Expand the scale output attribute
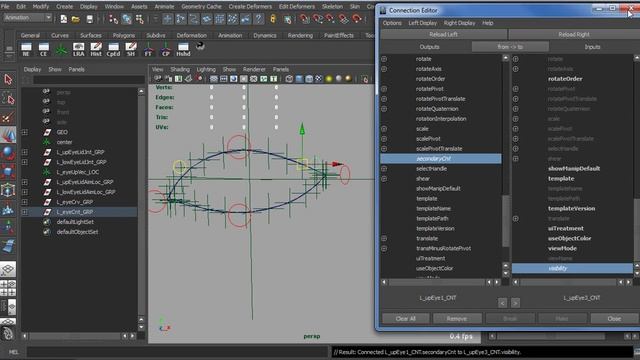 384,129
